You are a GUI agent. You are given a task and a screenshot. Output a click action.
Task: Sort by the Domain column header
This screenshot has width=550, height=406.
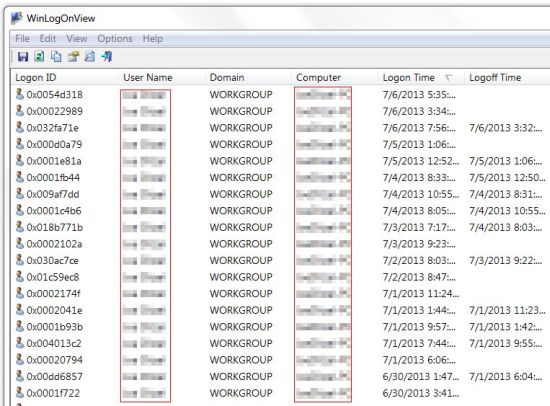[x=248, y=78]
